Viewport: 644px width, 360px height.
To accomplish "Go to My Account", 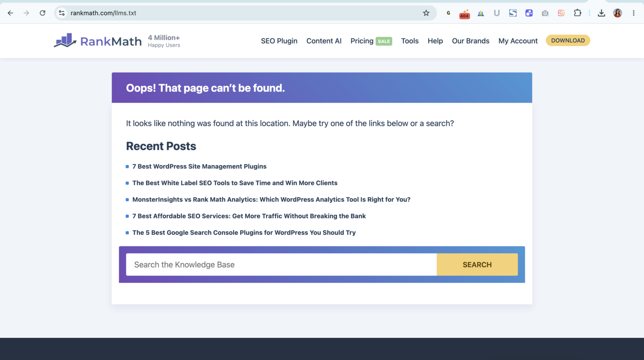I will [518, 41].
